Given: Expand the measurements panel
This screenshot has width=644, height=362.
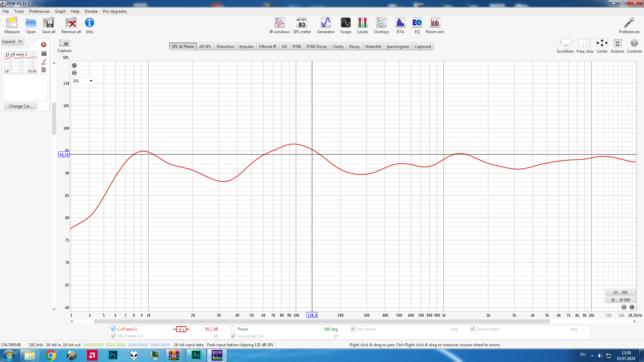Looking at the screenshot, I should point(12,42).
